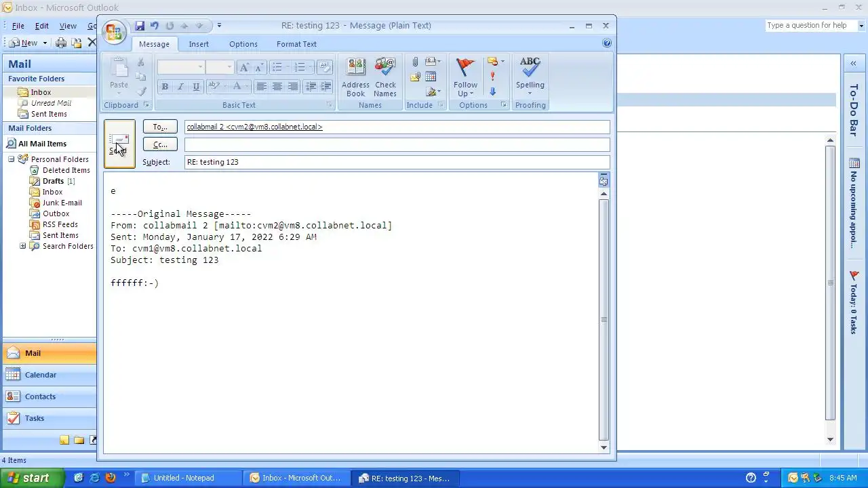
Task: Switch to Contacts in navigation pane
Action: (50, 396)
